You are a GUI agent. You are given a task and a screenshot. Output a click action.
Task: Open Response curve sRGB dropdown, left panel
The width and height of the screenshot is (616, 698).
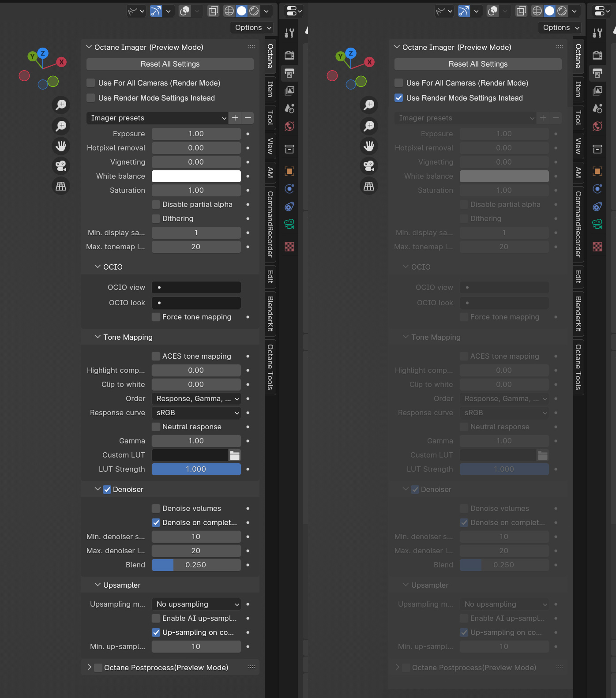[x=196, y=413]
